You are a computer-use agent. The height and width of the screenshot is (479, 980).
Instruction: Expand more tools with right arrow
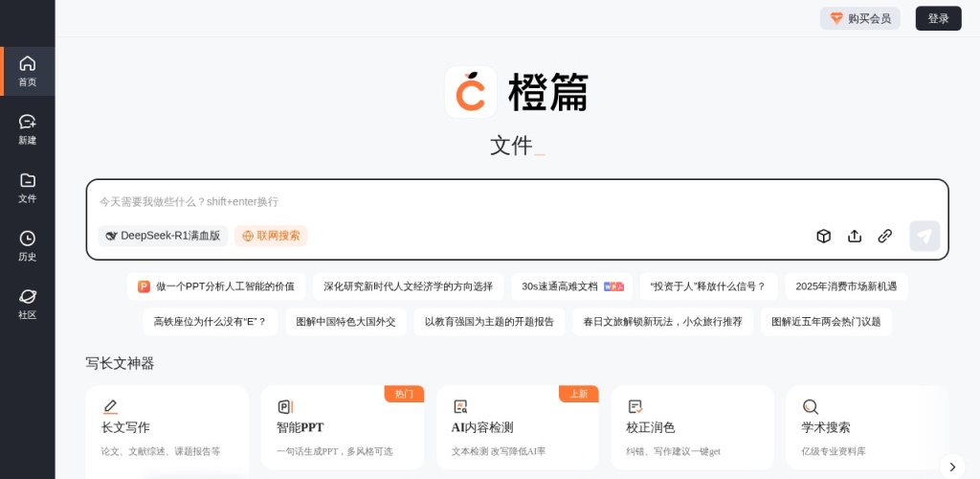click(951, 467)
